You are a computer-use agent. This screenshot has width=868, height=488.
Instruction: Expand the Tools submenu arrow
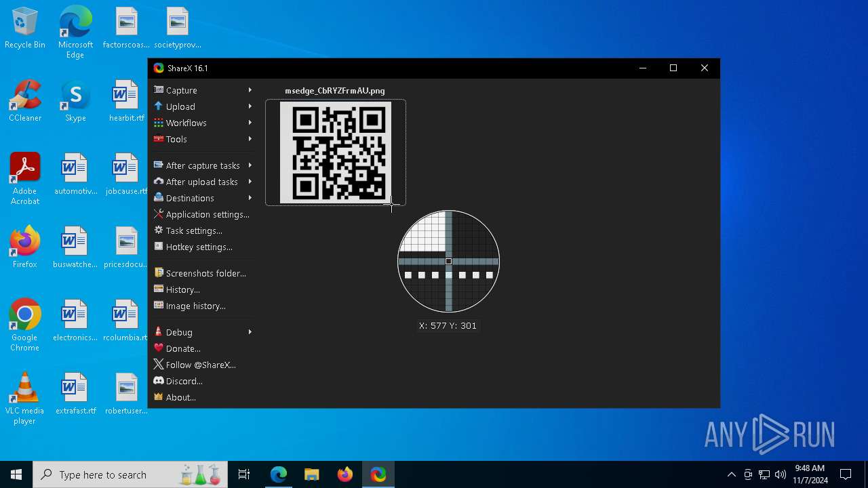click(x=250, y=139)
